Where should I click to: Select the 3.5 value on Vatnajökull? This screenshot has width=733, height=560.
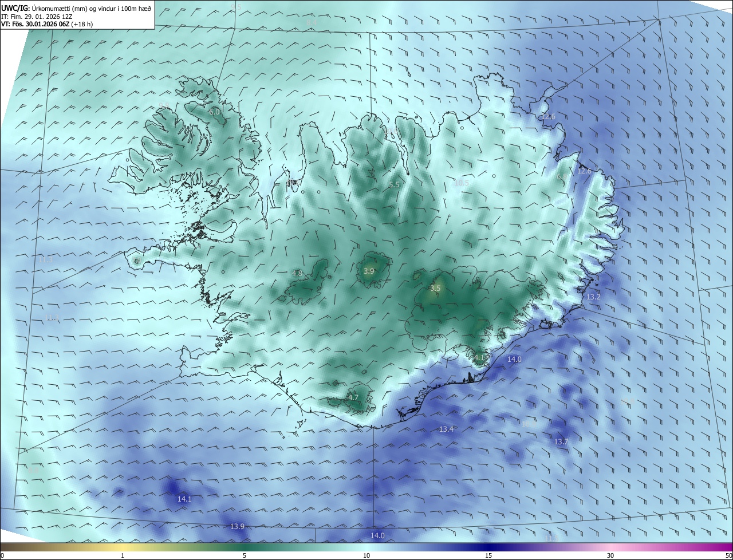pos(435,289)
